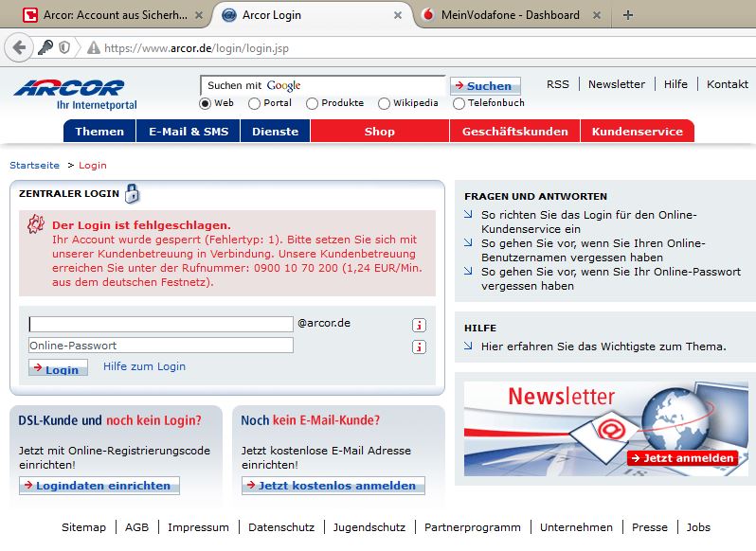Screen dimensions: 756x551
Task: Select the Portal search radio button
Action: [x=254, y=103]
